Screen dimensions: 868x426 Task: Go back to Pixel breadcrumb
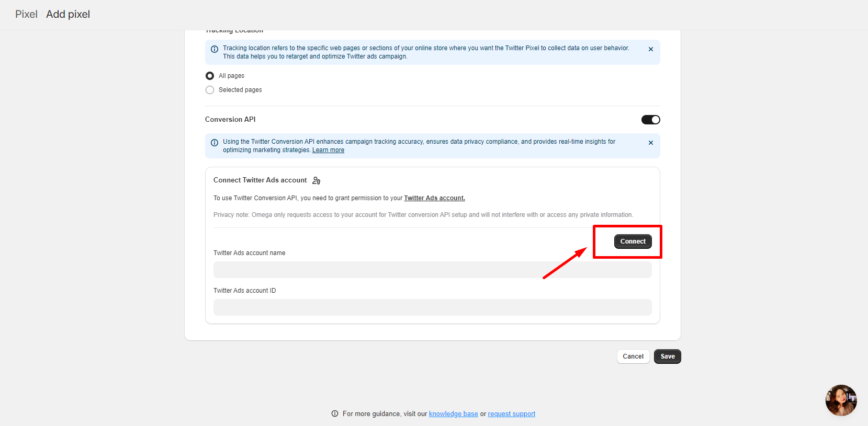pyautogui.click(x=26, y=14)
